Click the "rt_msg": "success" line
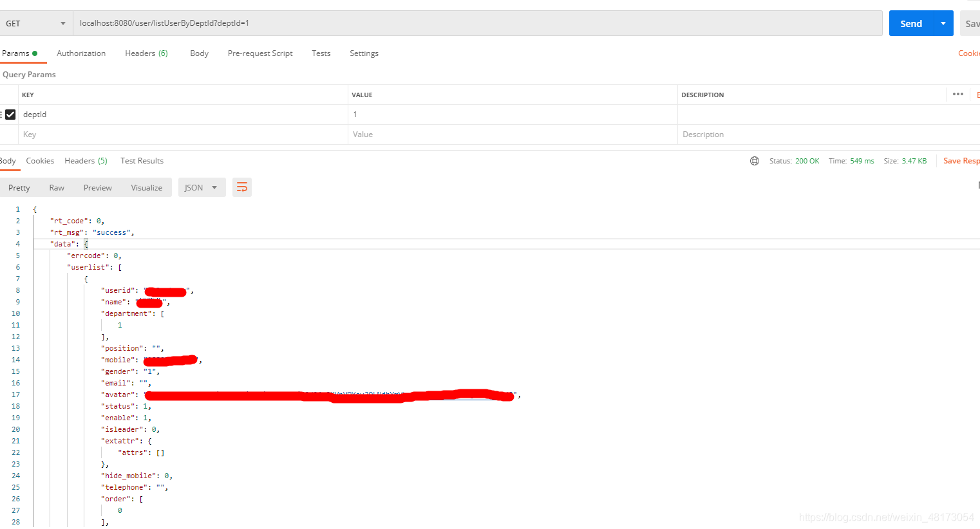 click(92, 232)
